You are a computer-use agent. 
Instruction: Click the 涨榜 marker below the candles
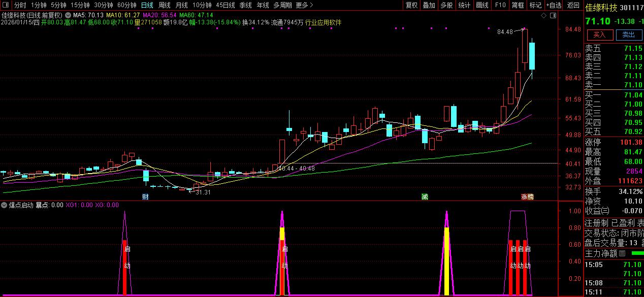[x=527, y=196]
